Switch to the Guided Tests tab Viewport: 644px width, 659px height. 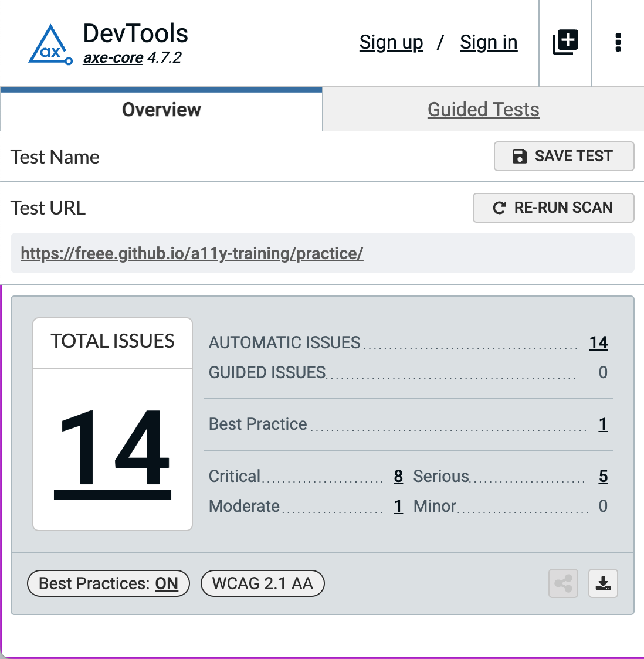[483, 110]
